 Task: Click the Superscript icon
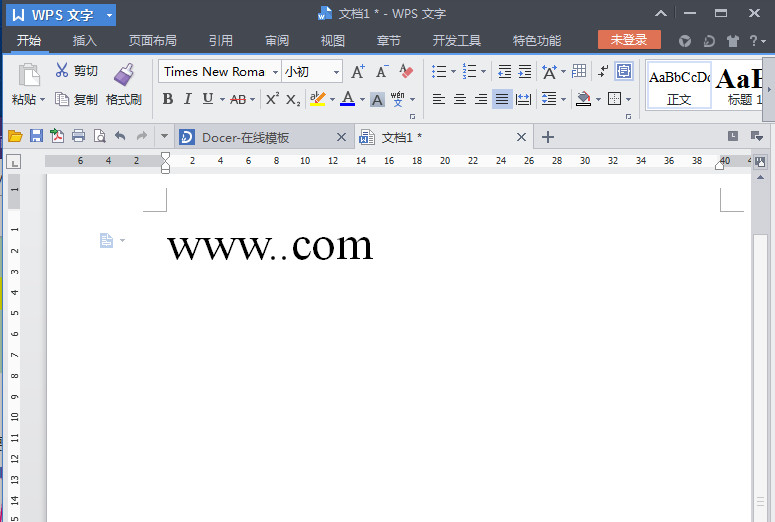tap(272, 99)
